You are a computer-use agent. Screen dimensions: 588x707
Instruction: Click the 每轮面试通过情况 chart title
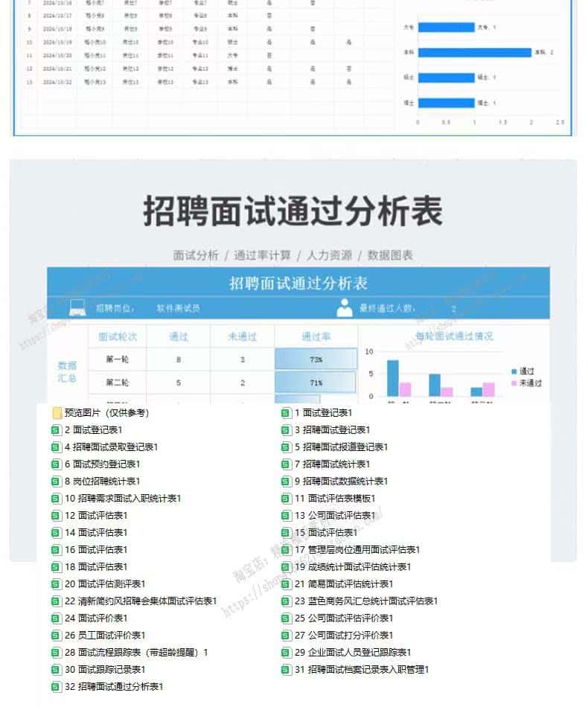454,336
